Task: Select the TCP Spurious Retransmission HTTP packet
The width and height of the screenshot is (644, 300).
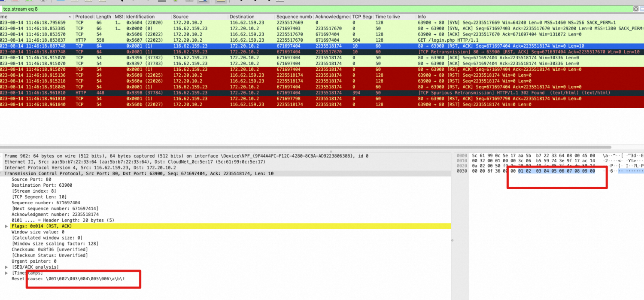Action: pyautogui.click(x=322, y=92)
